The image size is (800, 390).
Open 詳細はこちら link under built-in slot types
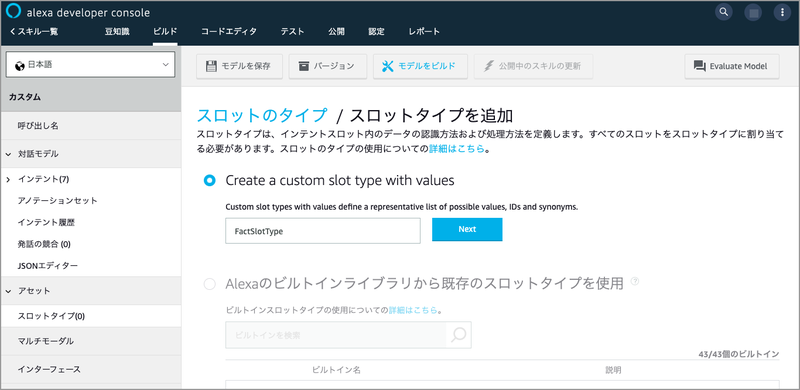(413, 310)
